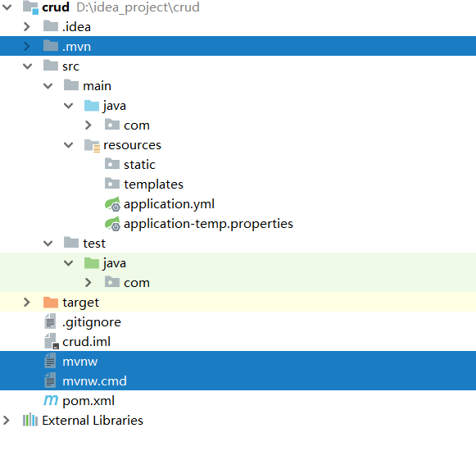Screen dimensions: 476x451
Task: Click the static folder icon
Action: coord(112,164)
